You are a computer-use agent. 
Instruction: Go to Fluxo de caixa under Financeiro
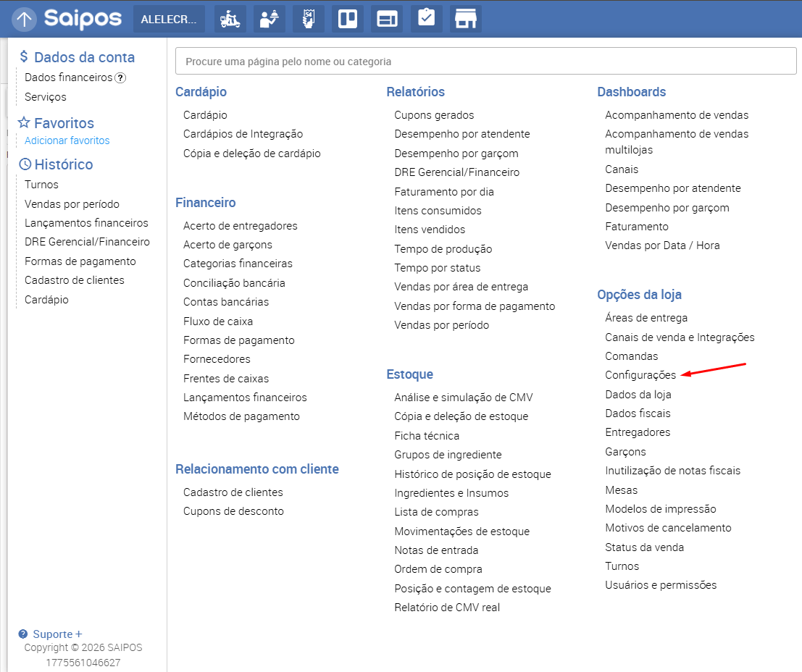tap(217, 321)
